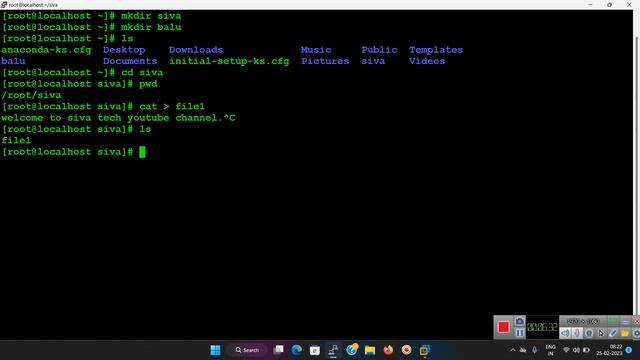Open VirtualBox-style stacked squares taskbar icon

[x=424, y=350]
